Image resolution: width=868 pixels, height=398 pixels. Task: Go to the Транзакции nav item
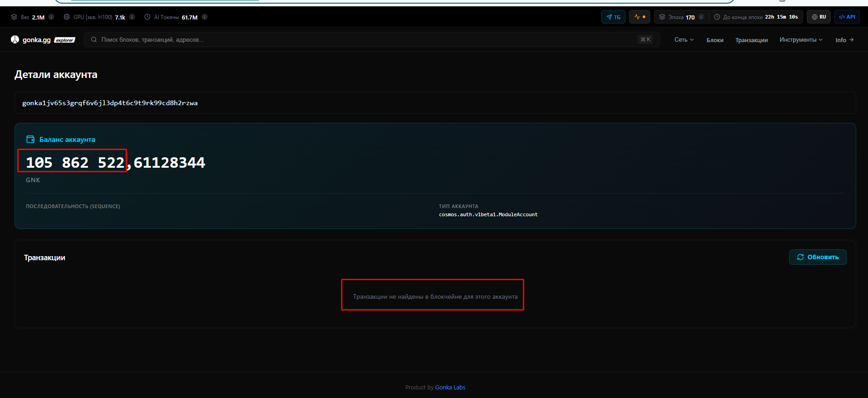[751, 40]
